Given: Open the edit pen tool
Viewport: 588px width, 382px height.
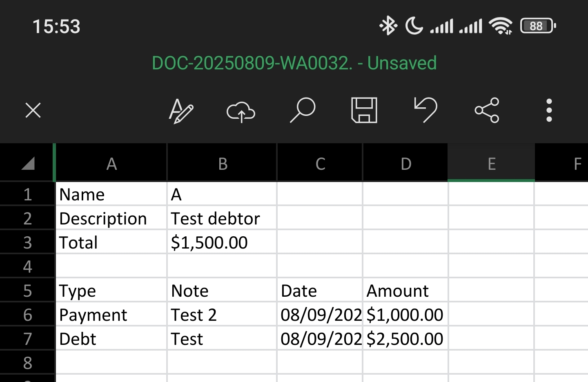Looking at the screenshot, I should (x=180, y=110).
